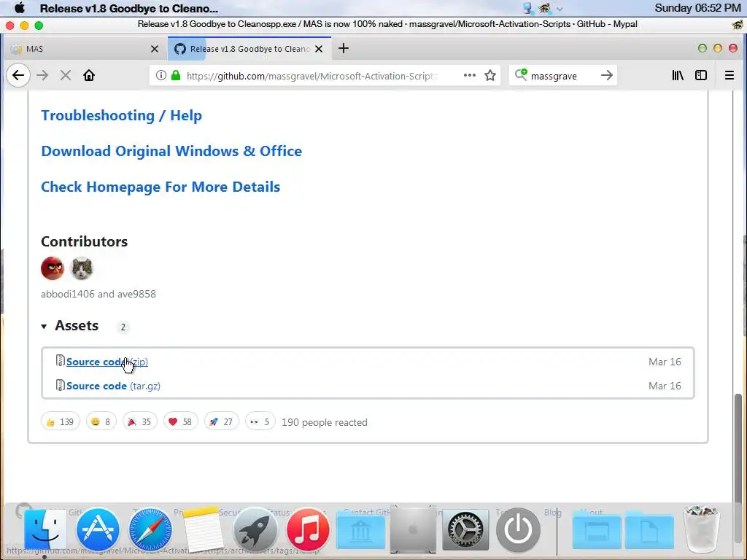Add eyes reaction 5
The image size is (747, 560).
(260, 422)
